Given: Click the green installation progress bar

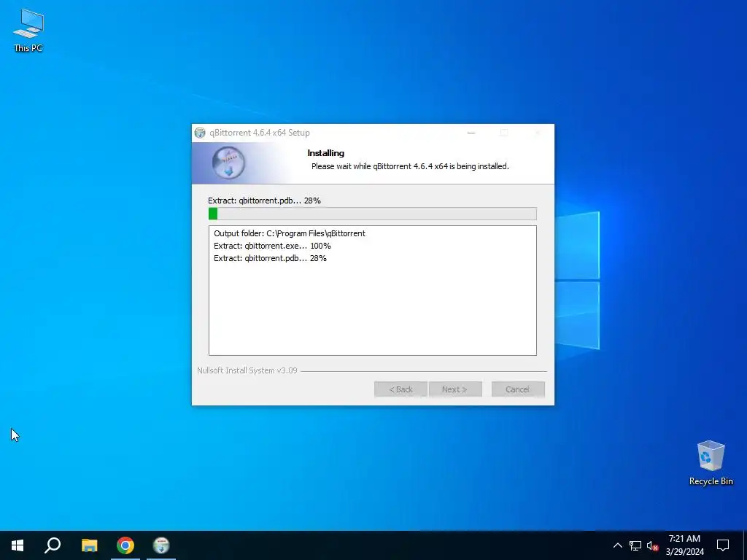Looking at the screenshot, I should click(x=373, y=214).
